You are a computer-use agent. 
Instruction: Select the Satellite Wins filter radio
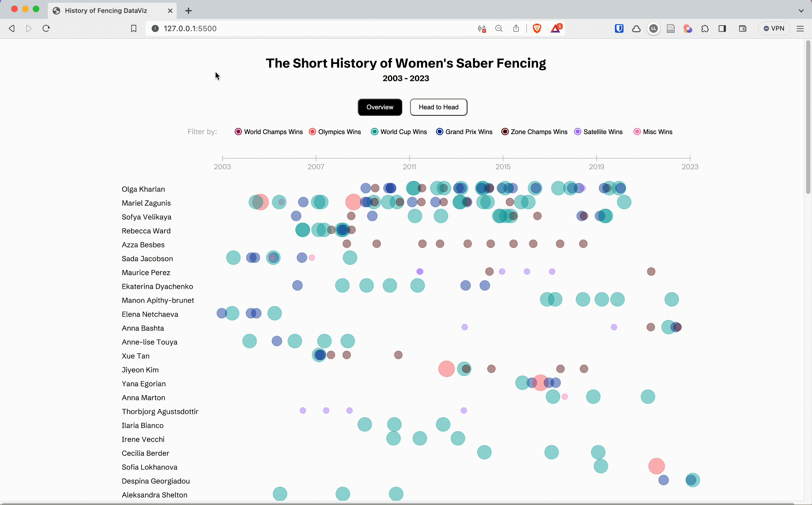578,132
